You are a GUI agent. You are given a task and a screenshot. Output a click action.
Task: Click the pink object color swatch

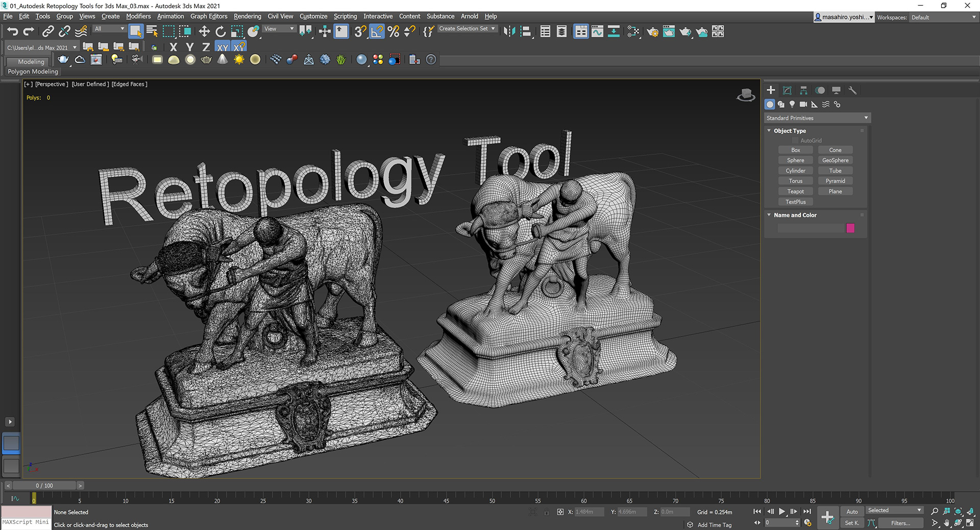(850, 228)
